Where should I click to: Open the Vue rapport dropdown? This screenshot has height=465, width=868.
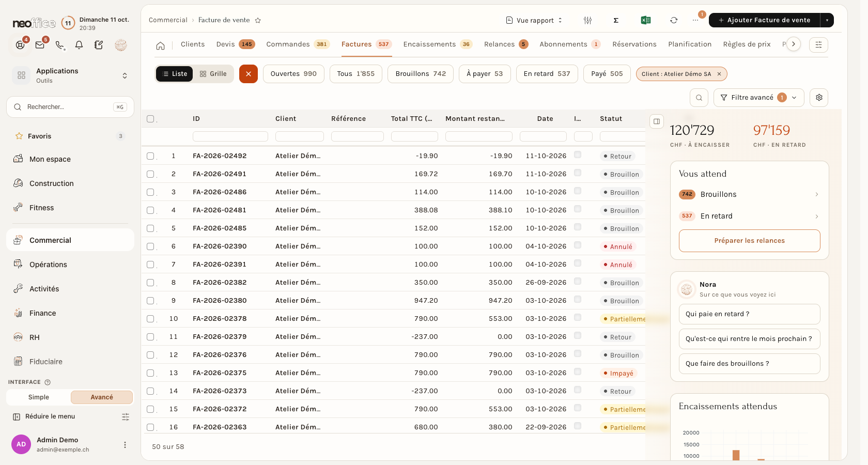pos(534,20)
